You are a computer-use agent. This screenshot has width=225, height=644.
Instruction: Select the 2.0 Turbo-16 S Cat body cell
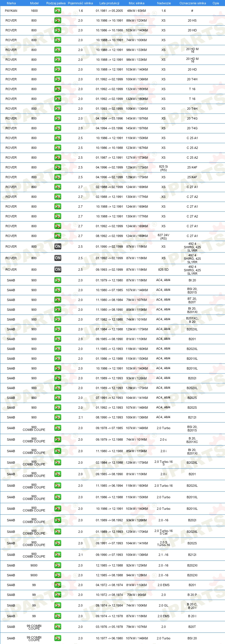coord(163,532)
